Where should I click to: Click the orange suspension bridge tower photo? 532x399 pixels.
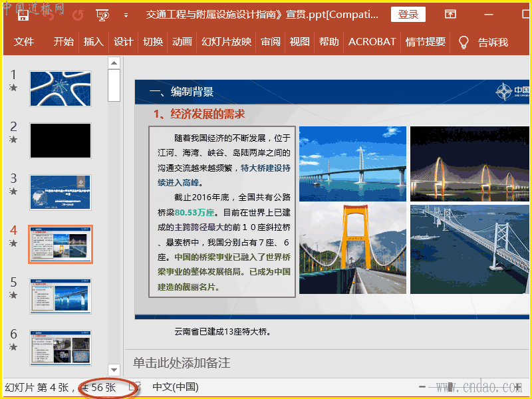352,249
